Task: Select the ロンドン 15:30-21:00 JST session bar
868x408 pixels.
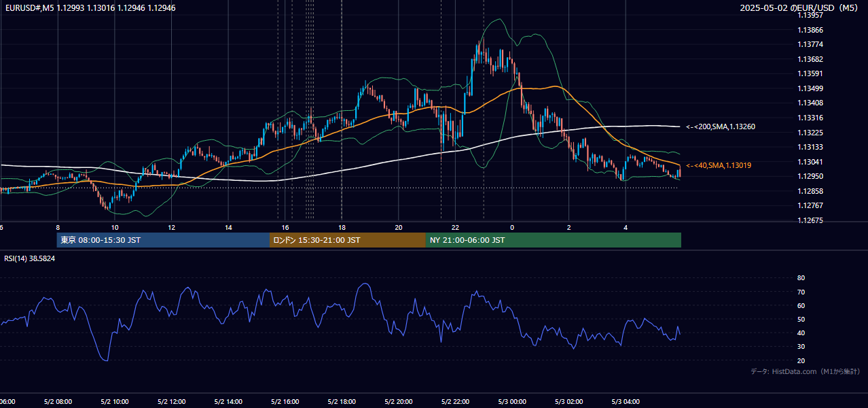Action: (x=348, y=240)
